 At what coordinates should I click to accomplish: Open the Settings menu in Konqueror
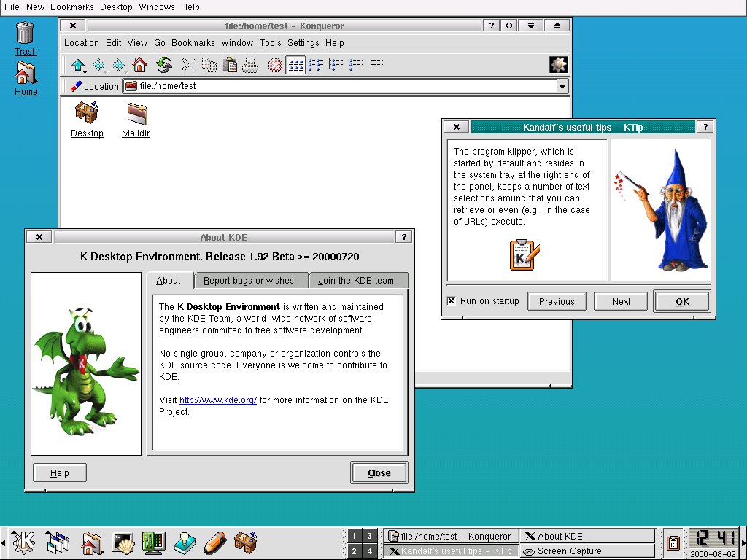(303, 43)
